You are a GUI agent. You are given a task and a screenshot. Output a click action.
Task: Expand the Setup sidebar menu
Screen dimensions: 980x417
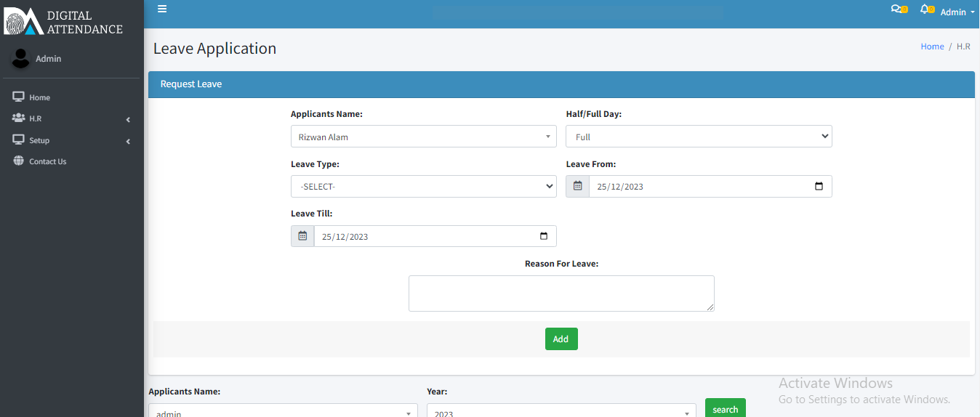click(x=70, y=140)
